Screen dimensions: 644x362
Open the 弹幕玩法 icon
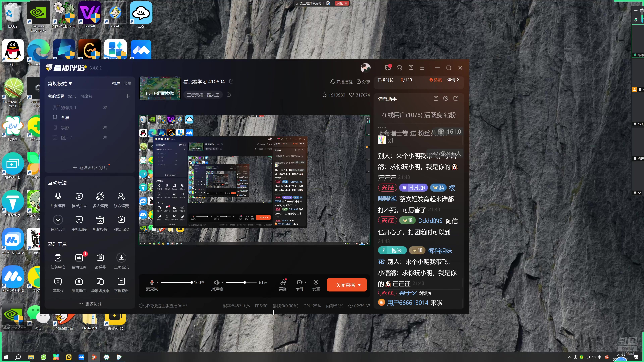[58, 223]
